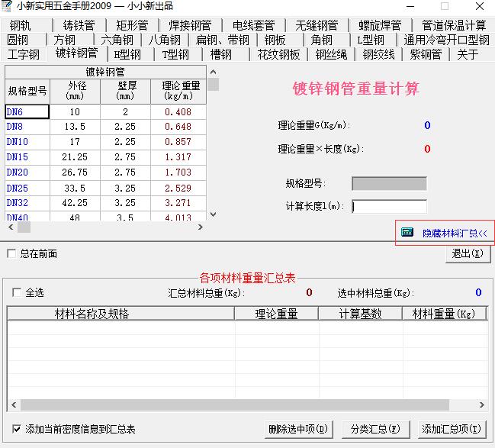Select the DN10 specification cell
The height and width of the screenshot is (448, 495).
[x=27, y=142]
